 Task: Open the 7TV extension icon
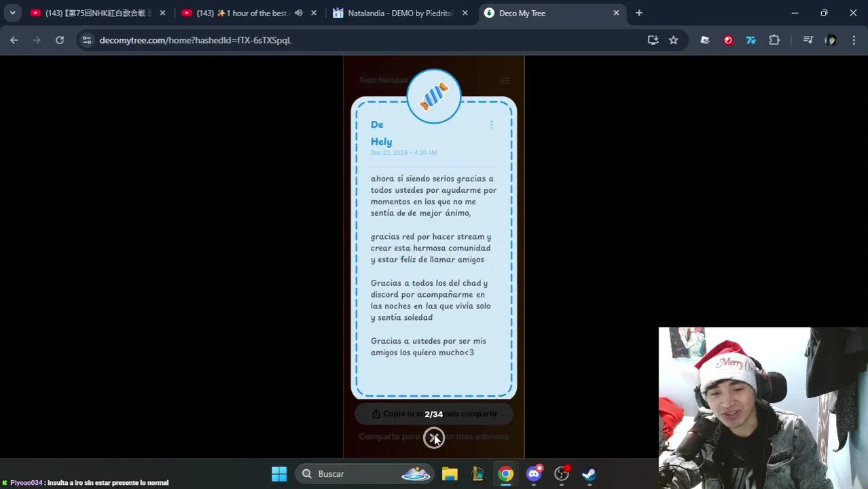751,40
